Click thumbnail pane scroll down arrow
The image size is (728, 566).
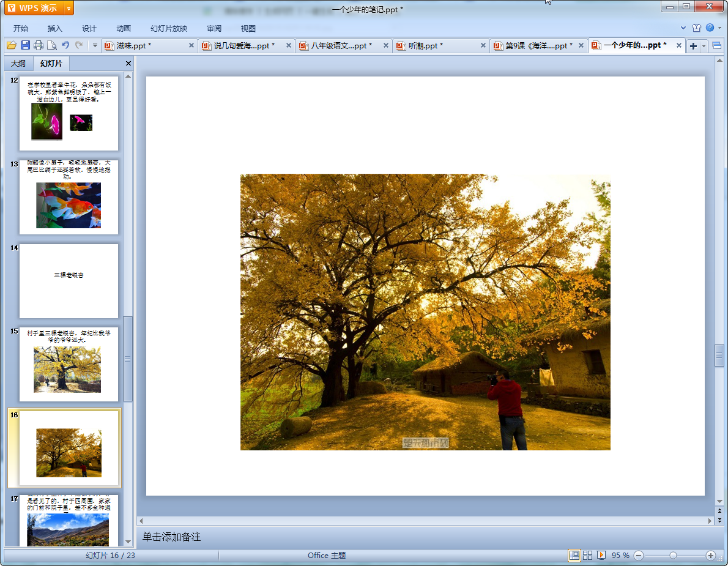(128, 542)
